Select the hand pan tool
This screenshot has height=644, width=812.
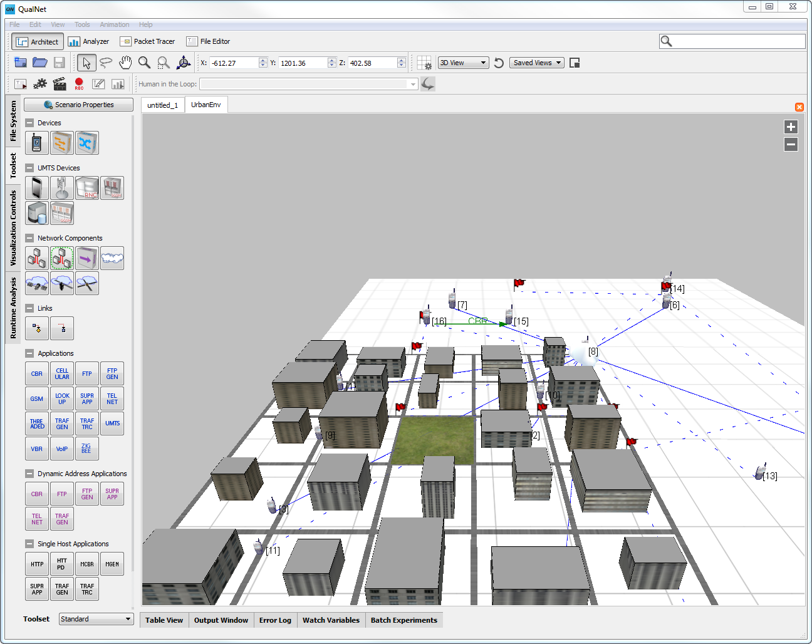(x=125, y=63)
